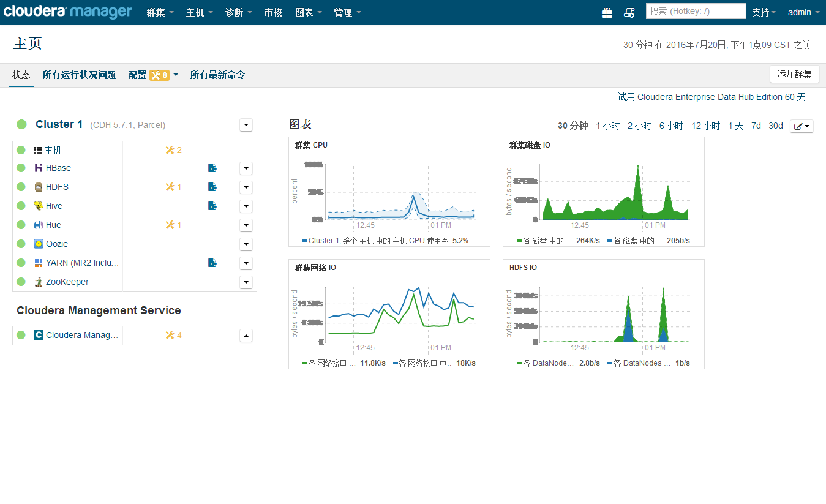The height and width of the screenshot is (504, 826).
Task: Click the ZooKeeper service logo icon
Action: click(39, 282)
